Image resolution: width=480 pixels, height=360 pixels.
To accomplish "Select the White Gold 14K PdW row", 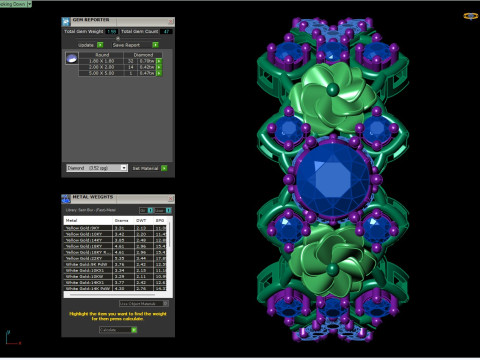I will tap(115, 288).
